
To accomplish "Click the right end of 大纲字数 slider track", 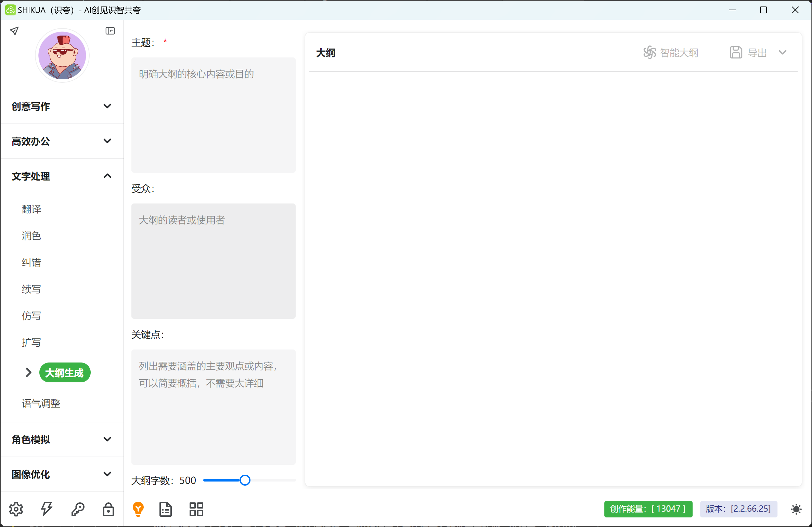I will pyautogui.click(x=294, y=480).
